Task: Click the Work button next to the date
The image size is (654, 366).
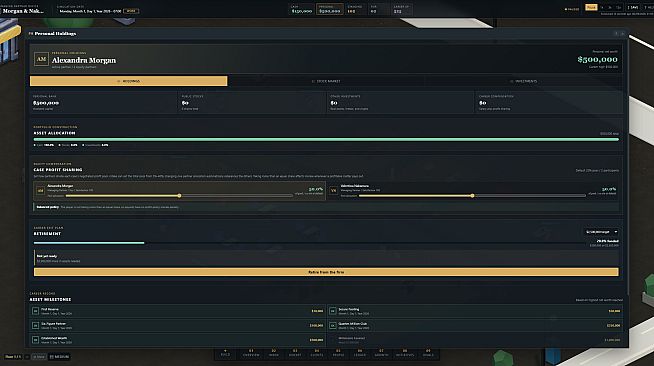Action: 131,11
